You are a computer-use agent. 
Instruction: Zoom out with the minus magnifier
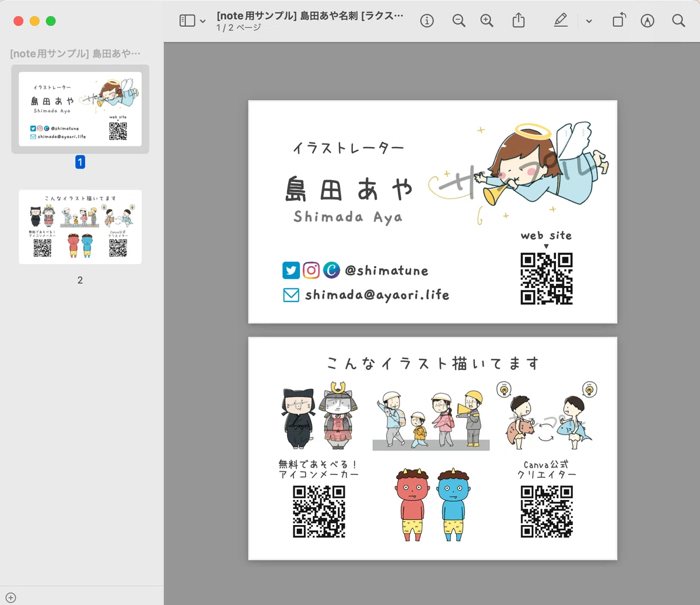click(459, 21)
